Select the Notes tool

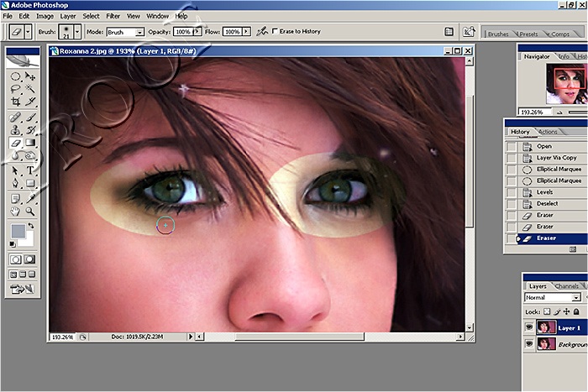pos(15,199)
